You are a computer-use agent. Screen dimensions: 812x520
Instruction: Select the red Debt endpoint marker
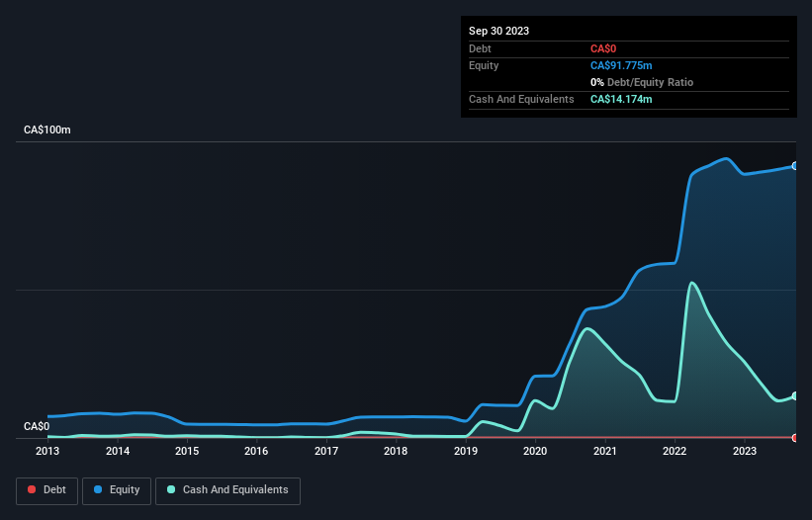click(795, 438)
